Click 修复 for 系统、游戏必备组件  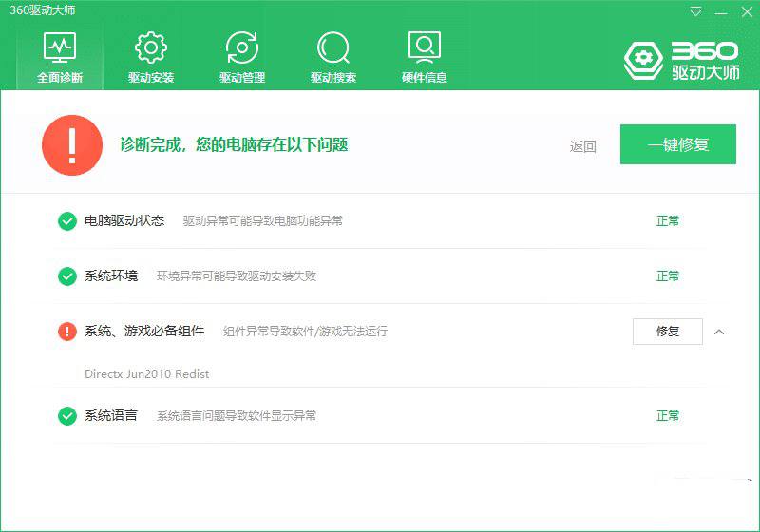click(x=667, y=332)
